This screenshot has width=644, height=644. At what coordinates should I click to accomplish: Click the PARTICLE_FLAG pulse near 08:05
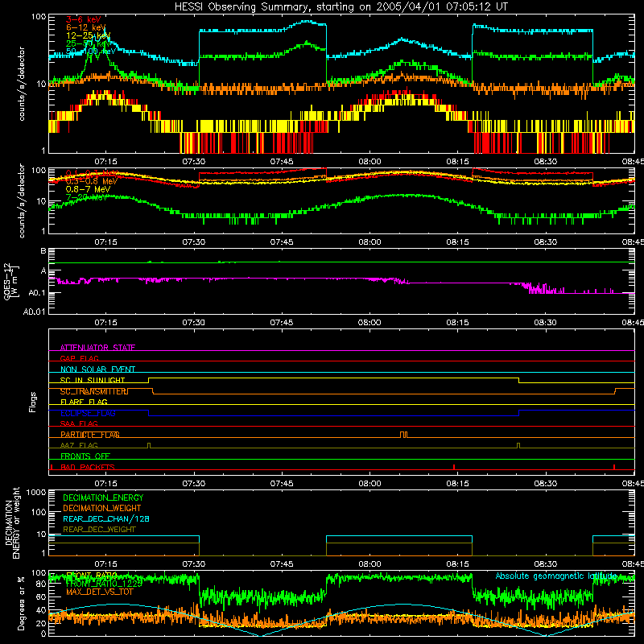[404, 435]
